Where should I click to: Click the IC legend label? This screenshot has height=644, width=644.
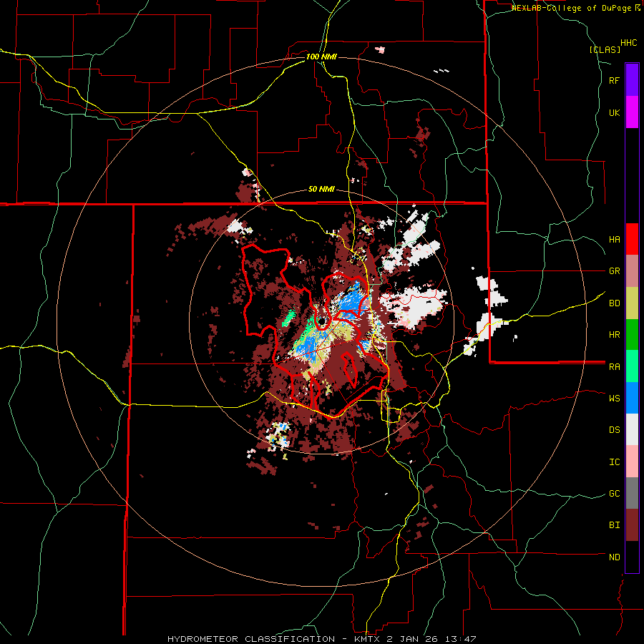614,462
